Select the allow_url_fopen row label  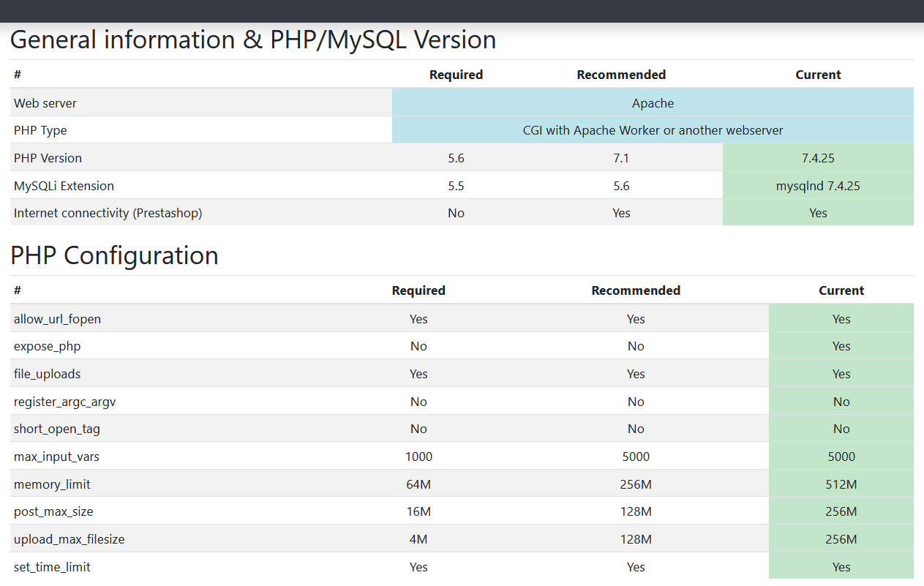pos(57,319)
